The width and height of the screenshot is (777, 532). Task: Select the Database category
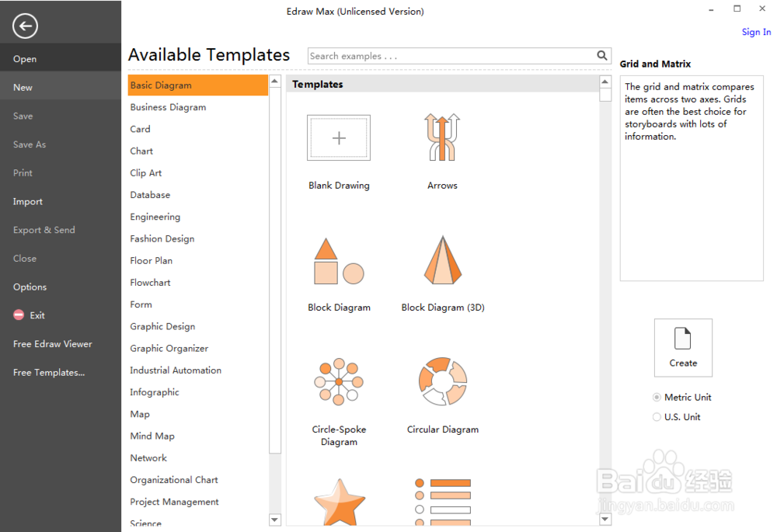(197, 195)
